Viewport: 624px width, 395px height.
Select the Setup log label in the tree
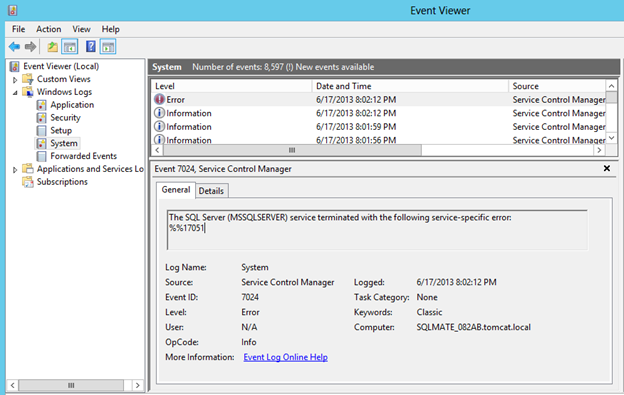click(x=61, y=130)
